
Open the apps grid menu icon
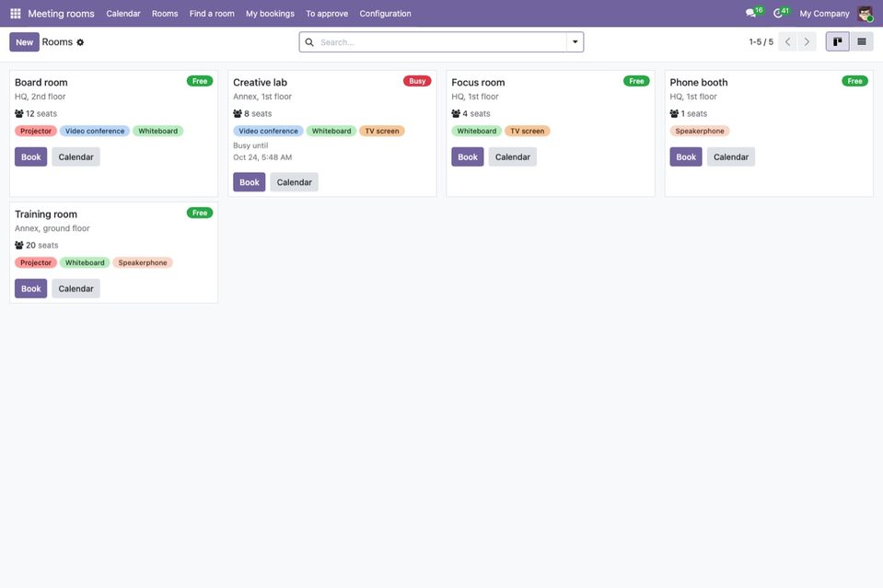16,14
